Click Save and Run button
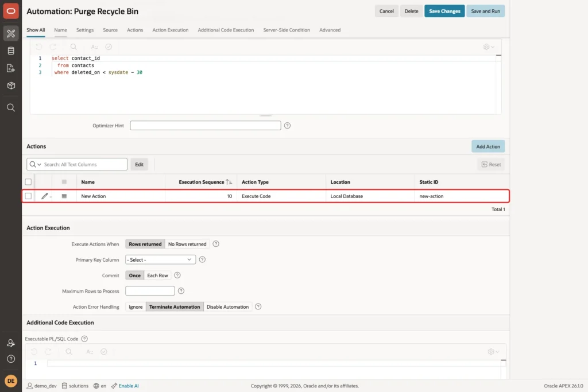 (x=485, y=11)
